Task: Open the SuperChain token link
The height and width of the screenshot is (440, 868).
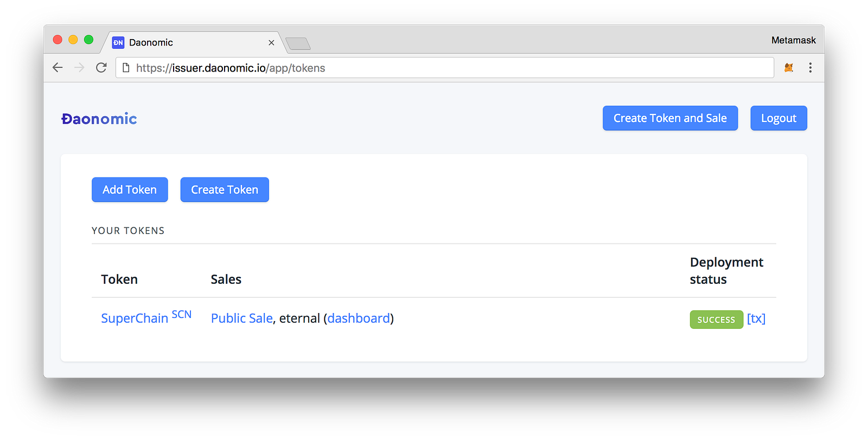Action: click(x=135, y=318)
